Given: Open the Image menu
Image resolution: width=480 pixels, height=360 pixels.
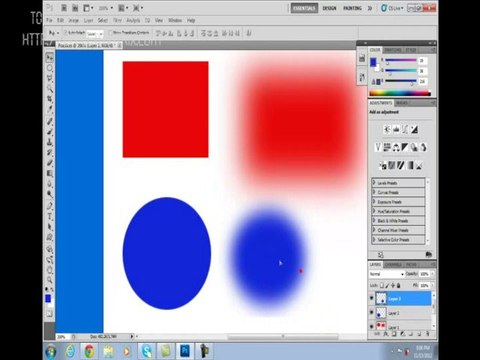Looking at the screenshot, I should pyautogui.click(x=73, y=20).
